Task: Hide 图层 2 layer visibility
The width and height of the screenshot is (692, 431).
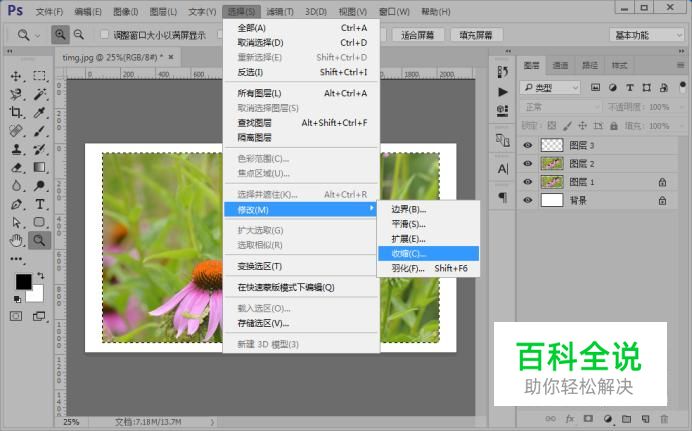Action: coord(527,164)
